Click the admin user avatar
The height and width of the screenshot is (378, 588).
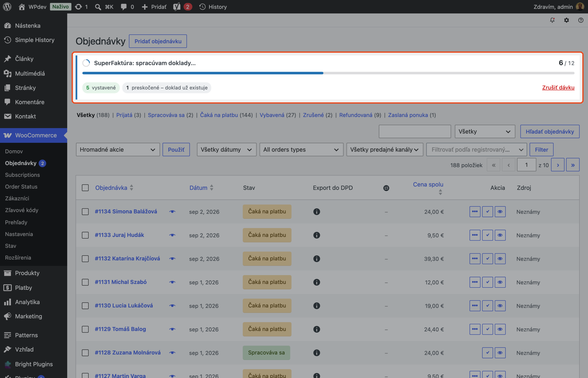(x=580, y=7)
